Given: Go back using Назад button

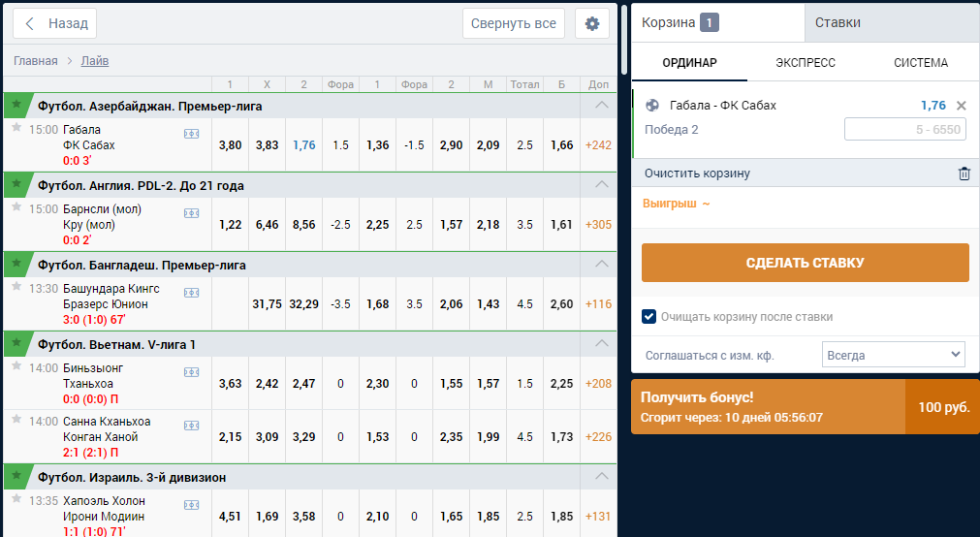Looking at the screenshot, I should (x=55, y=24).
